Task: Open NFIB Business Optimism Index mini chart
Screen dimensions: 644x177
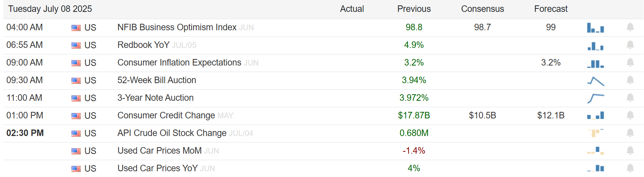Action: coord(595,28)
